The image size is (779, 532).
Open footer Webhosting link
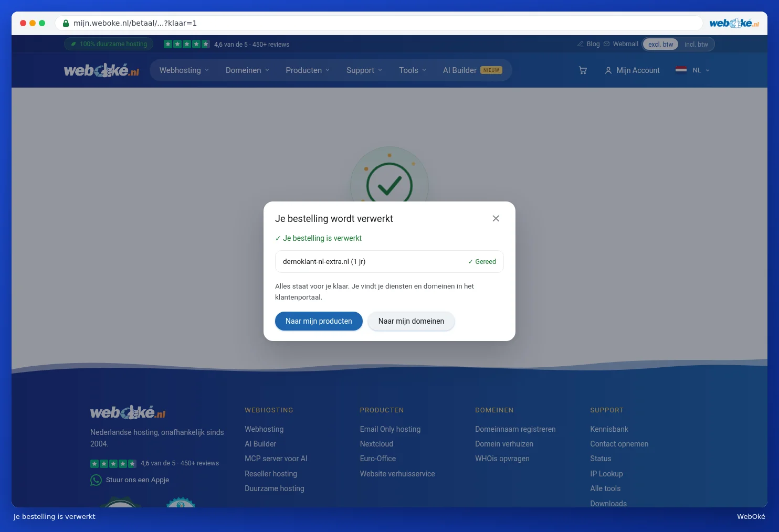(264, 429)
